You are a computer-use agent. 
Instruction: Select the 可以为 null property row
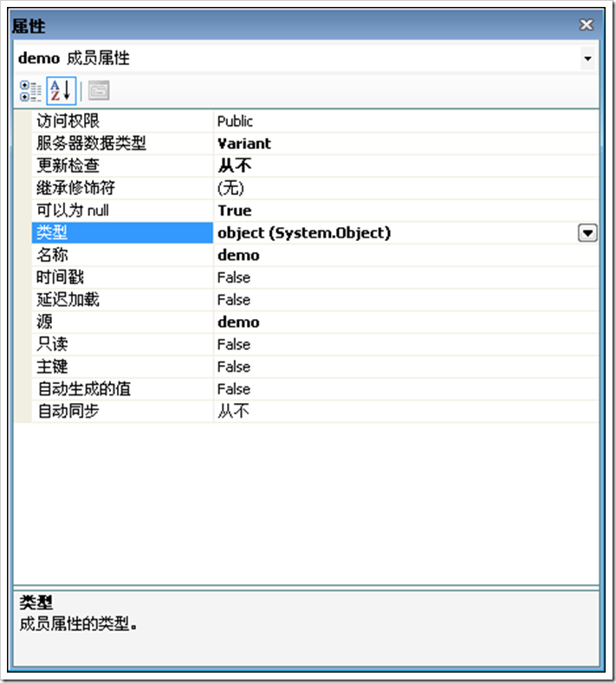[x=122, y=211]
